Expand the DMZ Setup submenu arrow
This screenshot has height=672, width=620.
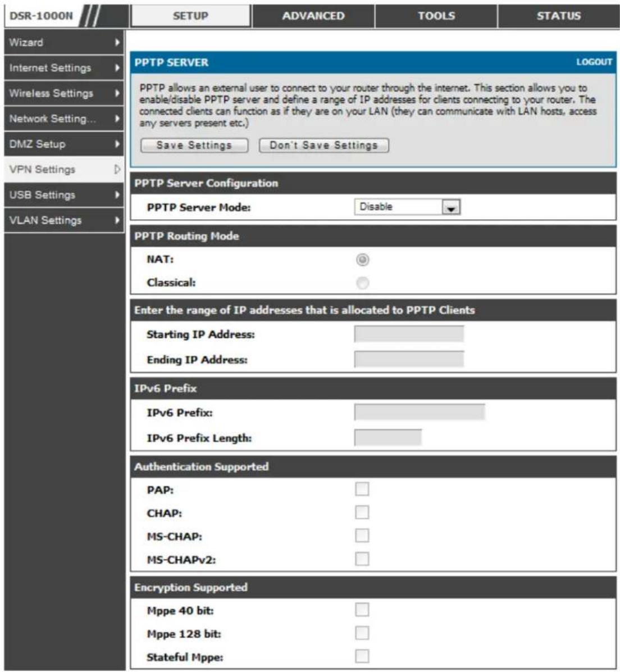point(117,144)
